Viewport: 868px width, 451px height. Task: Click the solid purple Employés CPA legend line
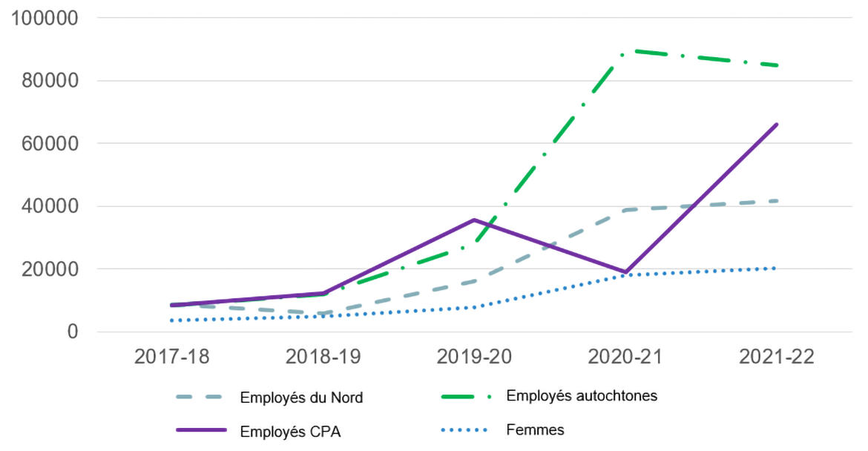pyautogui.click(x=202, y=430)
